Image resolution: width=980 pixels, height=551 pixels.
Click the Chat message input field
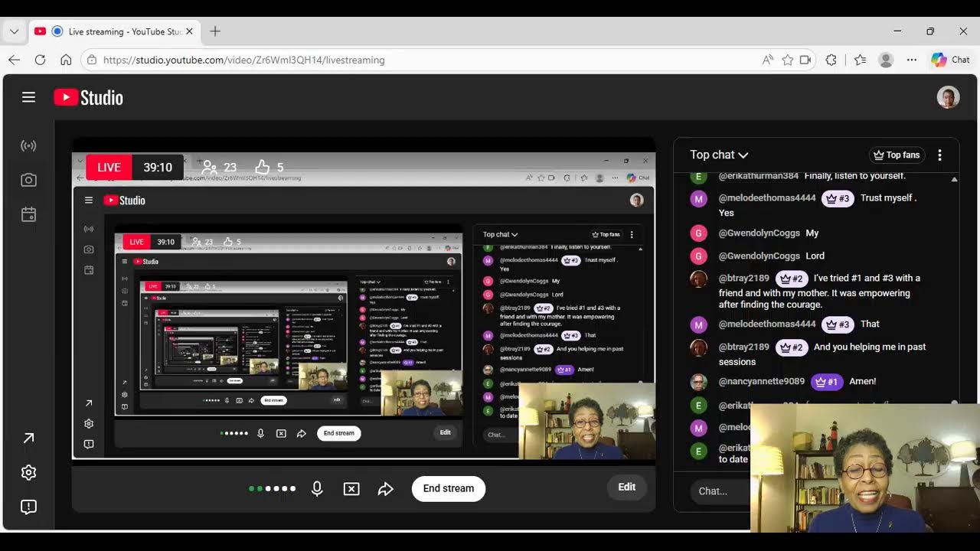coord(720,491)
